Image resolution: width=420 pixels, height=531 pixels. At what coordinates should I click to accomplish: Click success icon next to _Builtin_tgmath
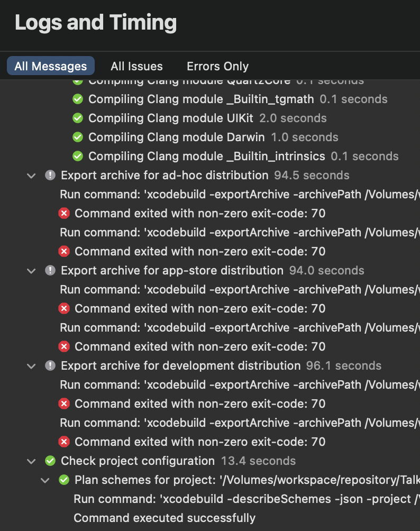tap(78, 99)
